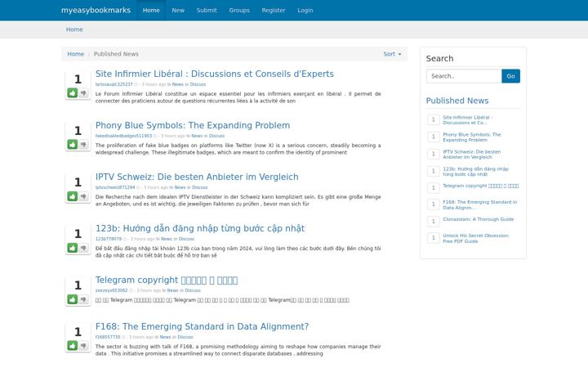588x368 pixels.
Task: Click Home in the Published News breadcrumb
Action: (x=76, y=54)
